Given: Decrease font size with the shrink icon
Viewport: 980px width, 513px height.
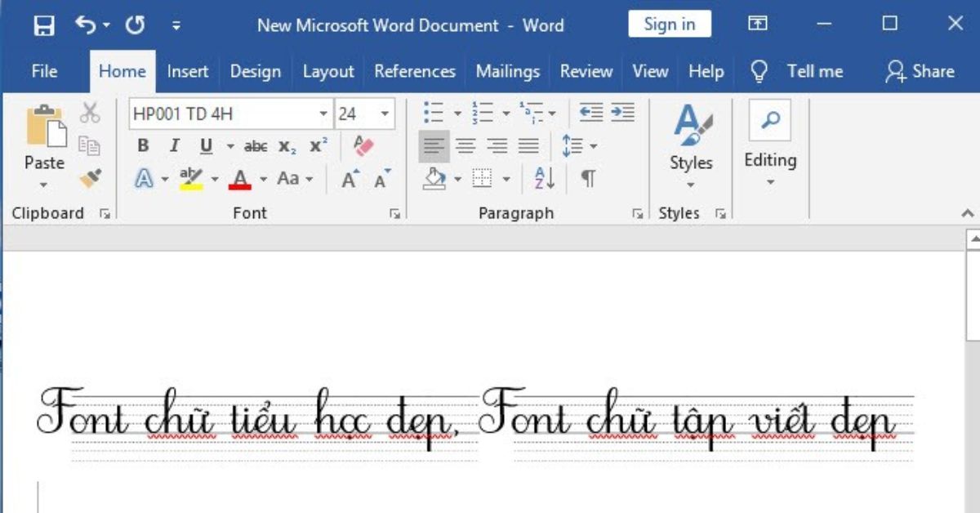Looking at the screenshot, I should click(381, 178).
